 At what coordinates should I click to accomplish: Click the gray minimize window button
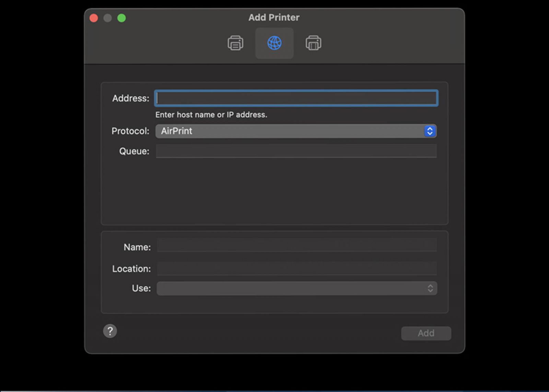pyautogui.click(x=108, y=18)
